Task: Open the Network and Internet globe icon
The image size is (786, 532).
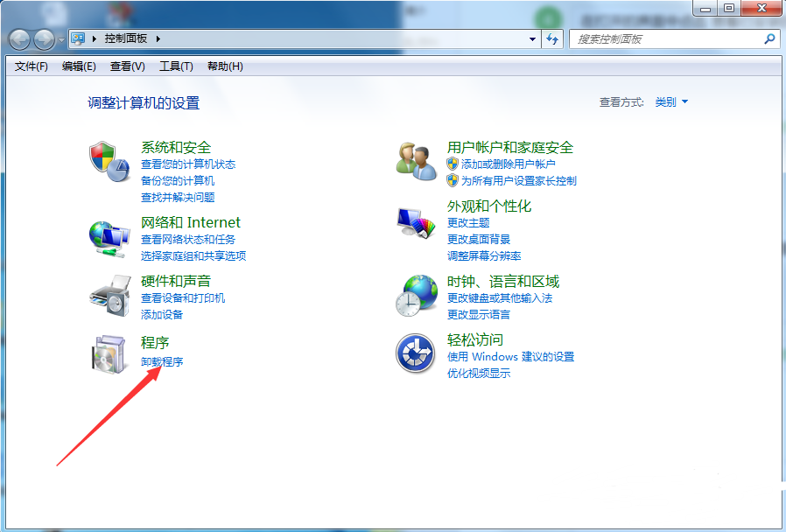Action: pyautogui.click(x=109, y=239)
